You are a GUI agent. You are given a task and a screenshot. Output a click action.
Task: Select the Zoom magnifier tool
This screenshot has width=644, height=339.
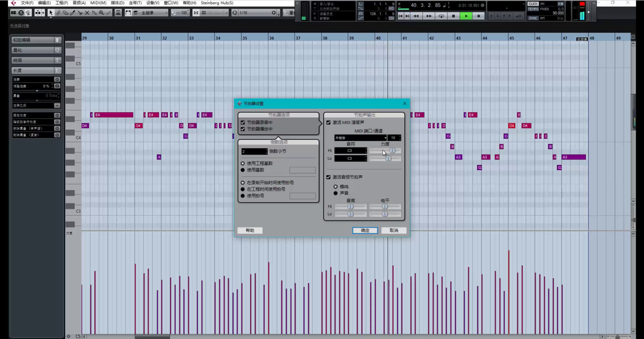(x=101, y=13)
